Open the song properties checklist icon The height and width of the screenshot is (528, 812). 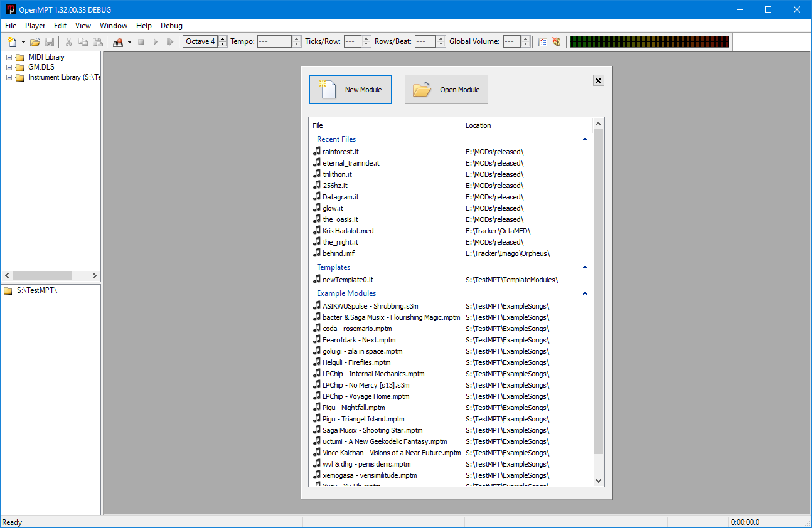(543, 42)
